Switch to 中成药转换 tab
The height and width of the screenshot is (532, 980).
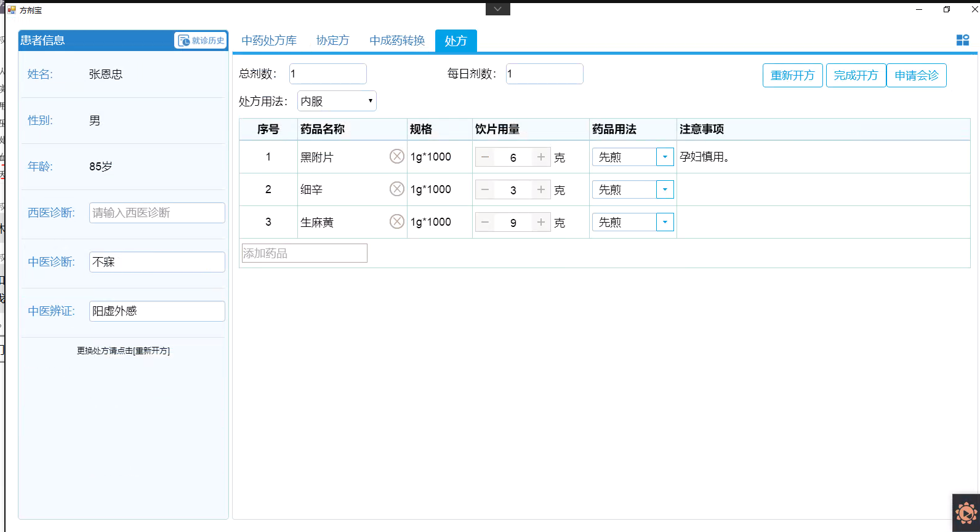pyautogui.click(x=397, y=41)
